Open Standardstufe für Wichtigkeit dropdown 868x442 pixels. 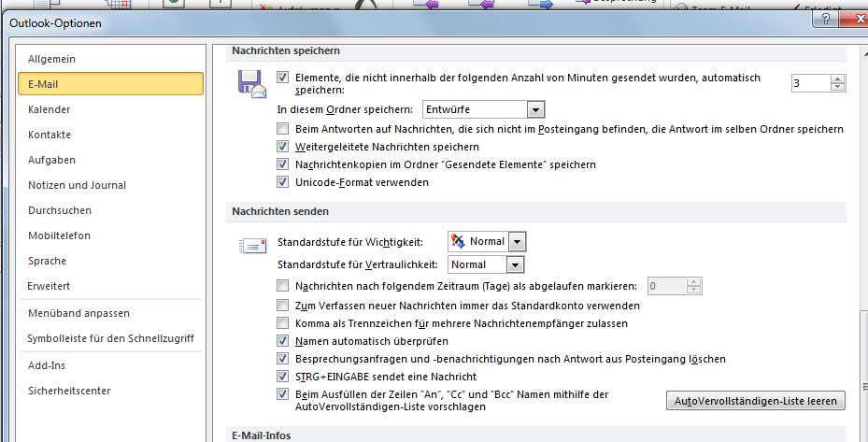pyautogui.click(x=487, y=241)
